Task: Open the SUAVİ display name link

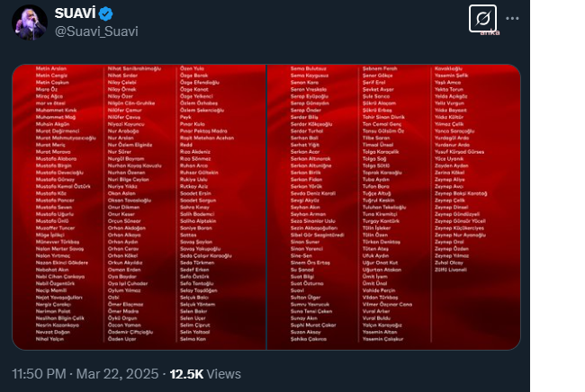Action: point(75,13)
